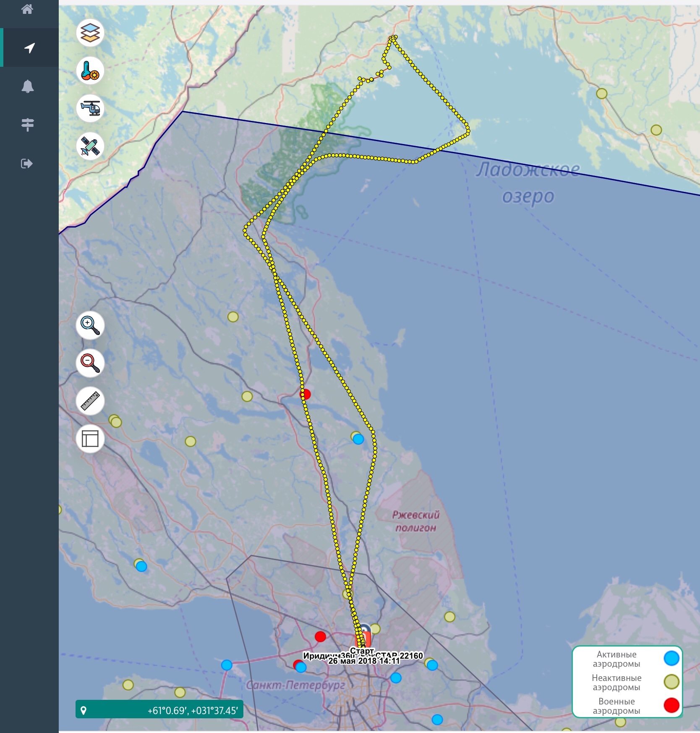The image size is (700, 733).
Task: Click the Ржевский полигон map label
Action: tap(415, 521)
